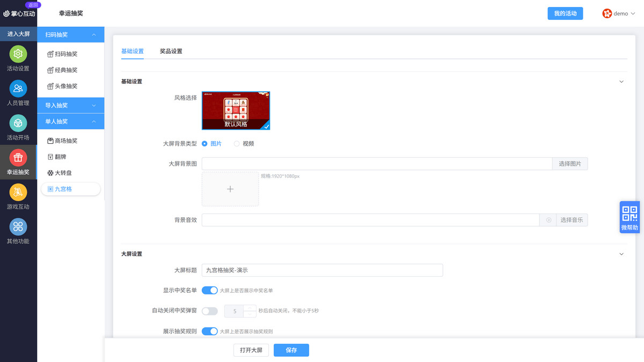Open 我的活动 button
Image resolution: width=644 pixels, height=362 pixels.
point(565,13)
